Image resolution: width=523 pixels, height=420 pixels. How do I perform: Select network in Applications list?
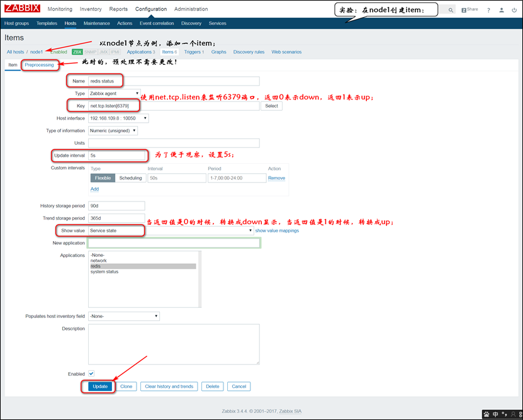[143, 261]
